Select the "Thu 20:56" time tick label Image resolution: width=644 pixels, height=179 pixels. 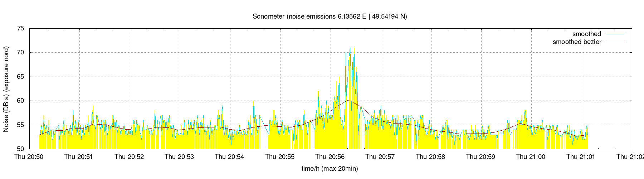pos(330,157)
